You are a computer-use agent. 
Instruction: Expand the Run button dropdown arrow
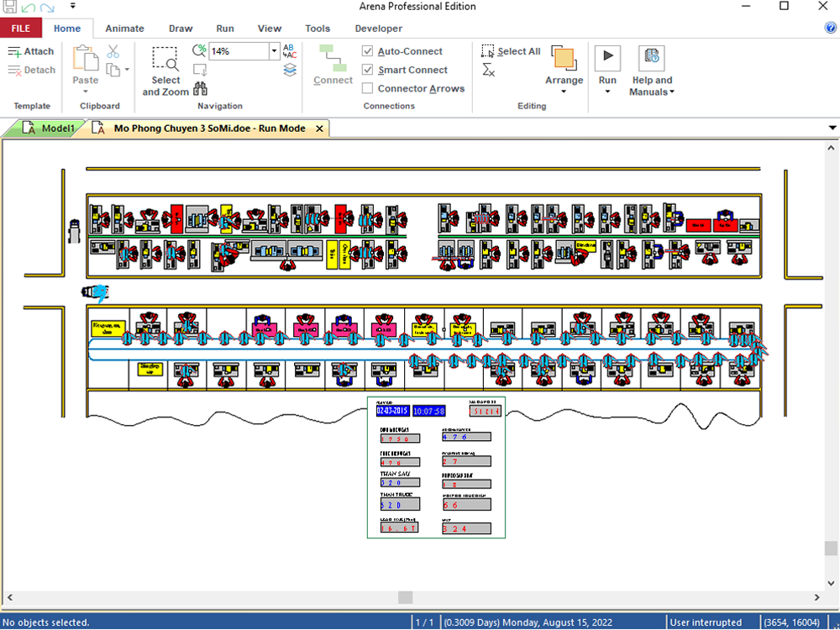(607, 92)
